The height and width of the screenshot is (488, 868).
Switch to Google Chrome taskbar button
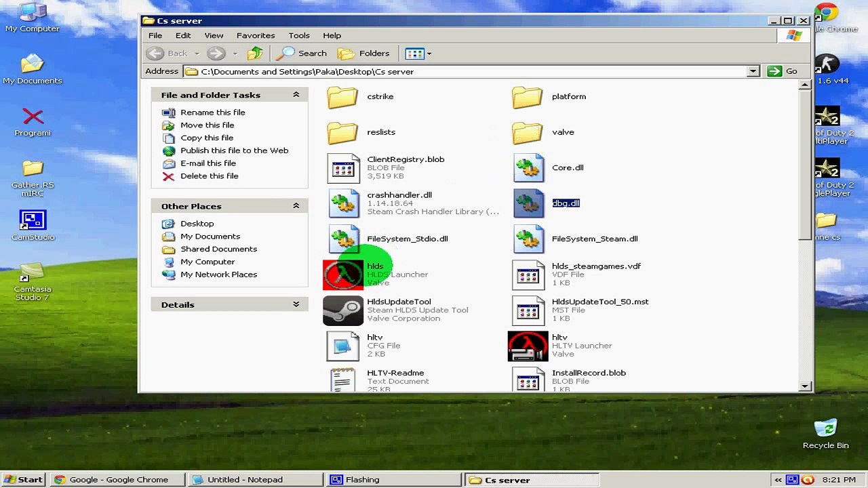[118, 480]
